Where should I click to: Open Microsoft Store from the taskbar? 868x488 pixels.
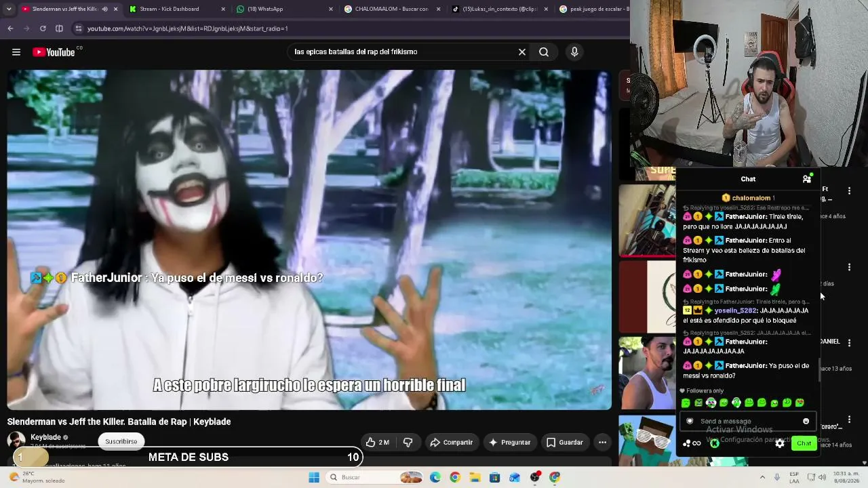pyautogui.click(x=495, y=477)
